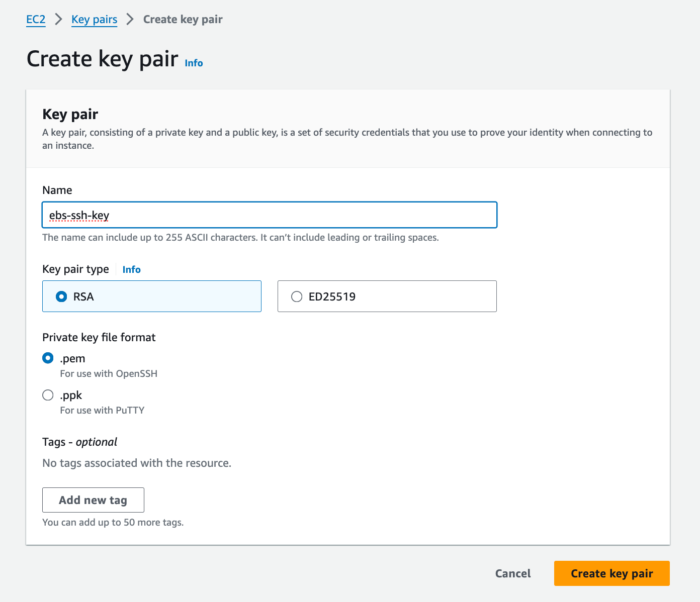Choose the ED25519 key pair type
Screen dimensions: 700x602
297,296
